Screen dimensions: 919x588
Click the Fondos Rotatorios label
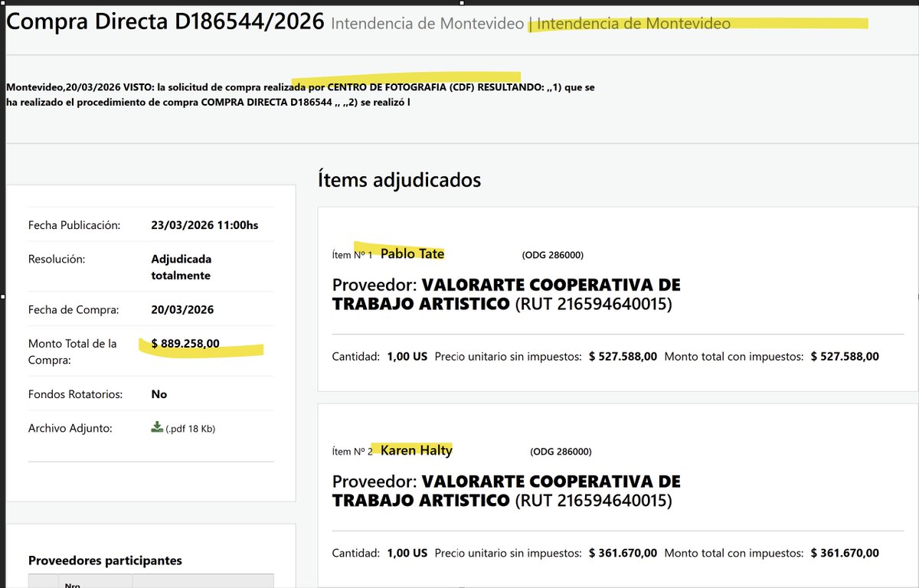pyautogui.click(x=75, y=394)
